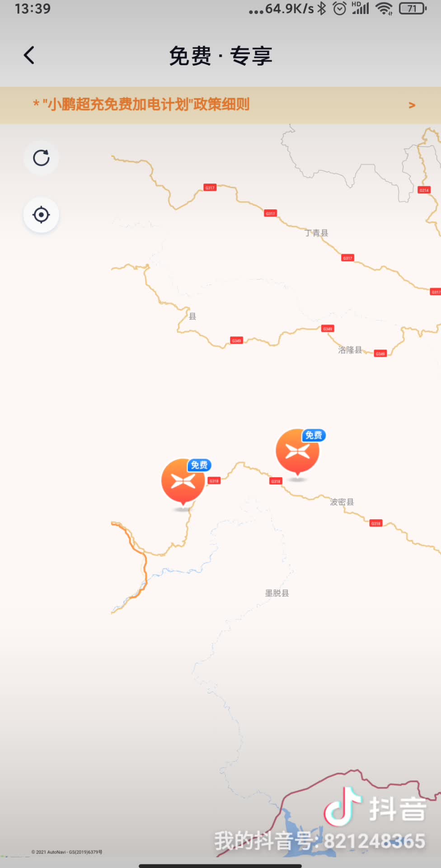This screenshot has width=441, height=868.
Task: Tap the 洛隆县 county label
Action: [350, 350]
